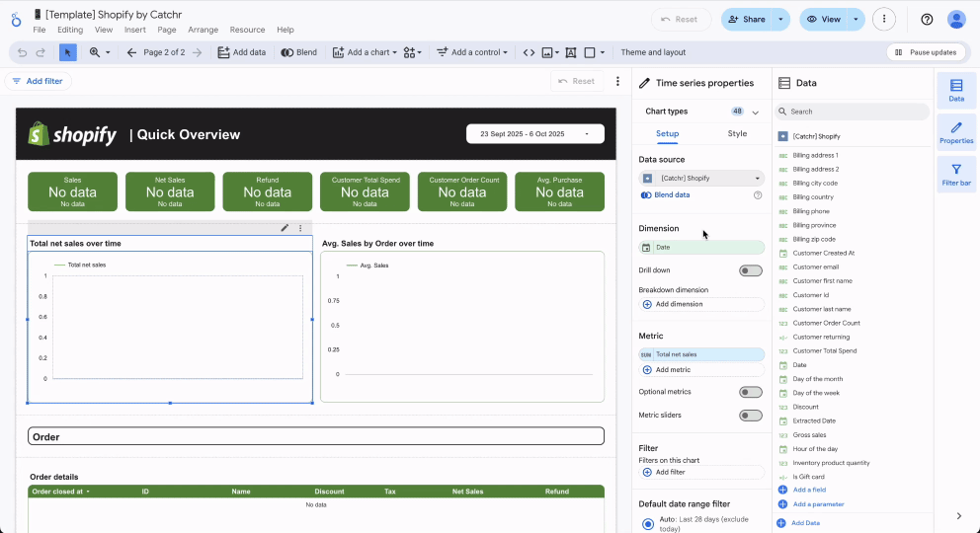This screenshot has height=533, width=980.
Task: Click the shape rectangle tool icon
Action: point(590,52)
